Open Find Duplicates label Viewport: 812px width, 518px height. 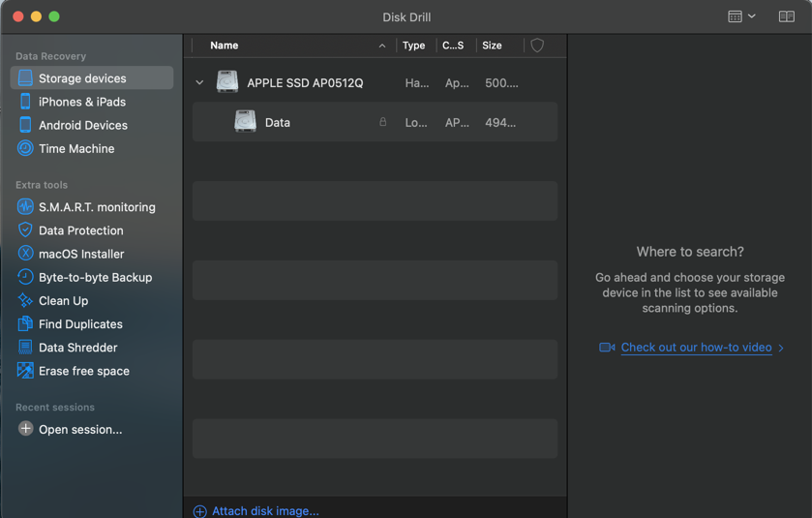click(80, 323)
